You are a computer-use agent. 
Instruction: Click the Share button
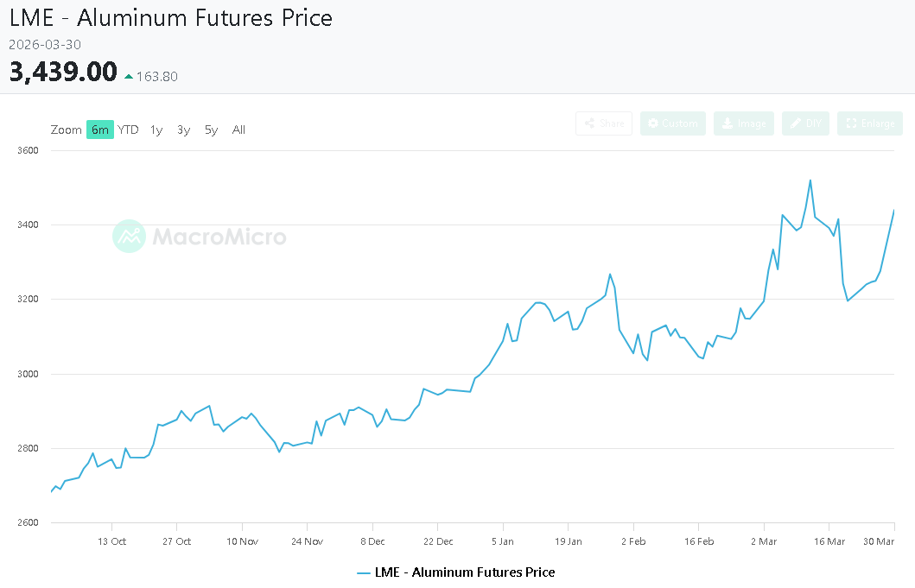coord(604,123)
